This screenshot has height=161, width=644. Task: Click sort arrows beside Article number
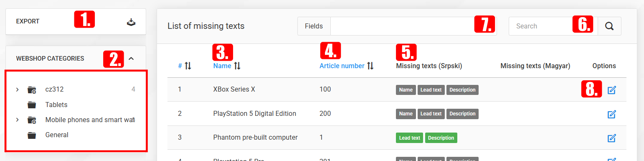(370, 66)
